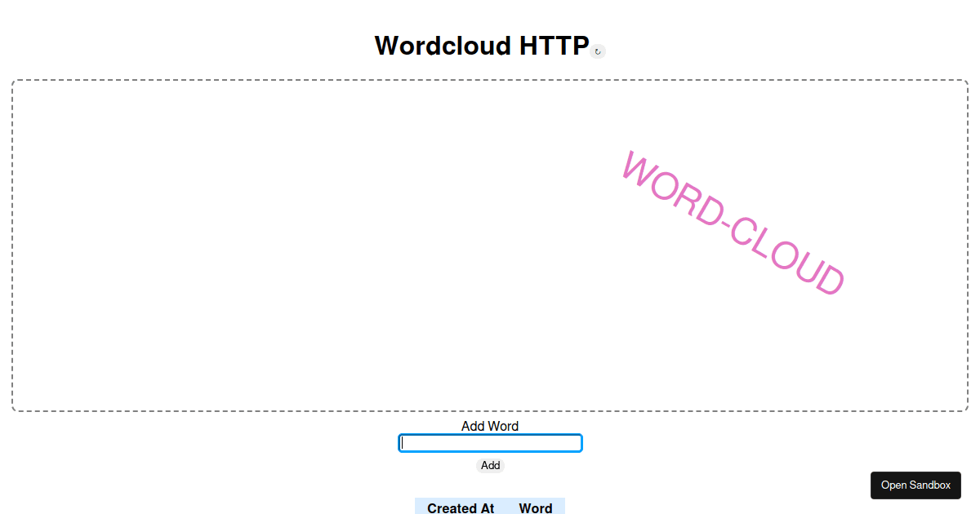Reload the word cloud via the circular arrow icon
Screen dimensions: 980x514
(598, 51)
